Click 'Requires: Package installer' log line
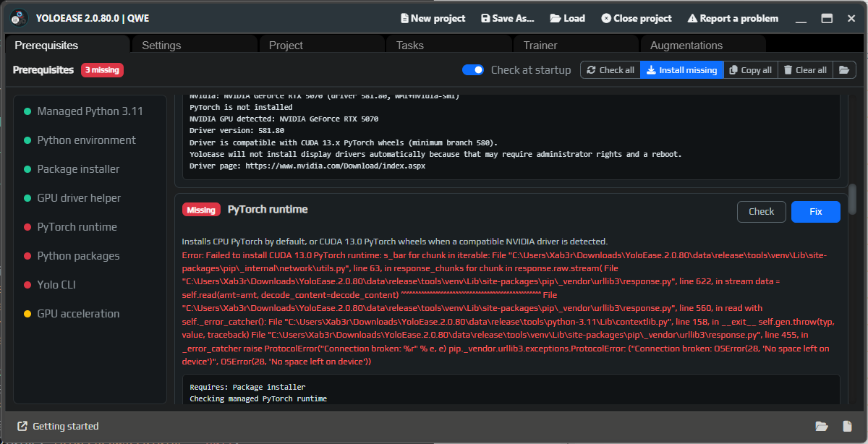The height and width of the screenshot is (444, 868). pos(247,387)
